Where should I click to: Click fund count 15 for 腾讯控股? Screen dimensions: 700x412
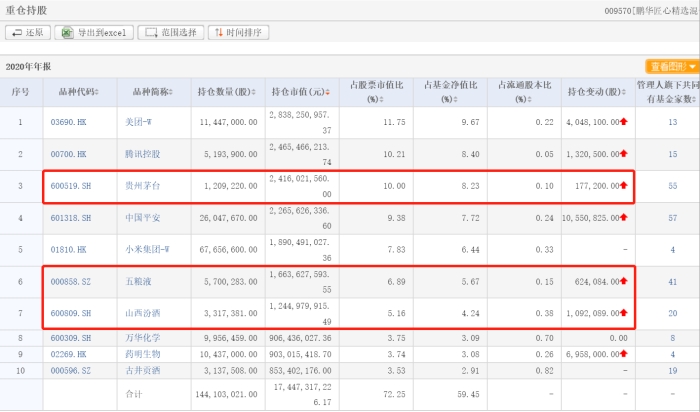click(x=672, y=154)
